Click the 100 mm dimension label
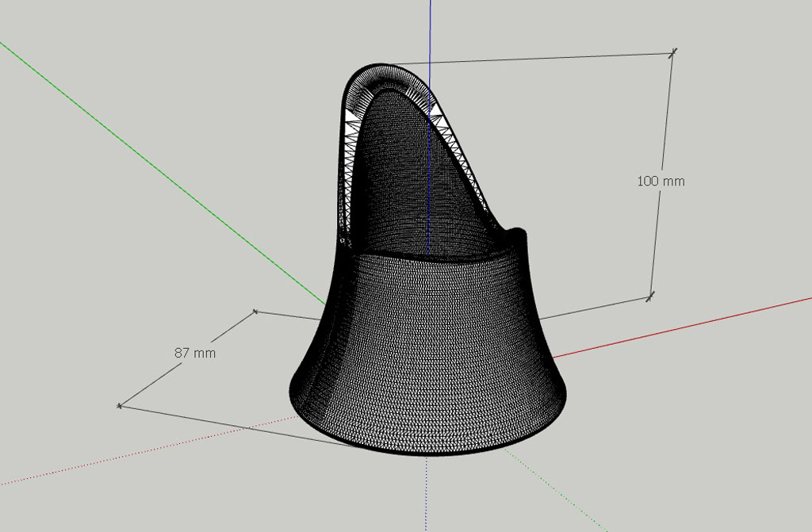The height and width of the screenshot is (532, 812). pos(661,181)
